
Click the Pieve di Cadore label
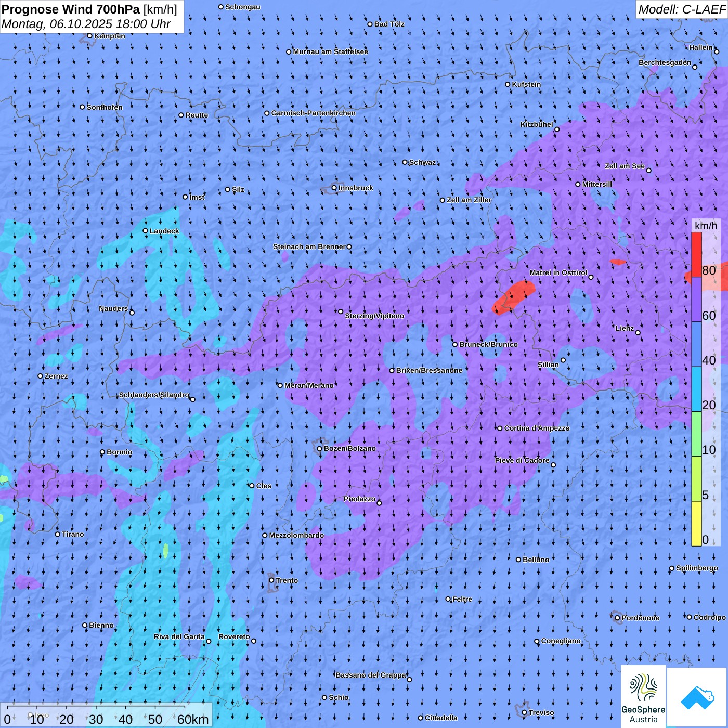(x=522, y=460)
